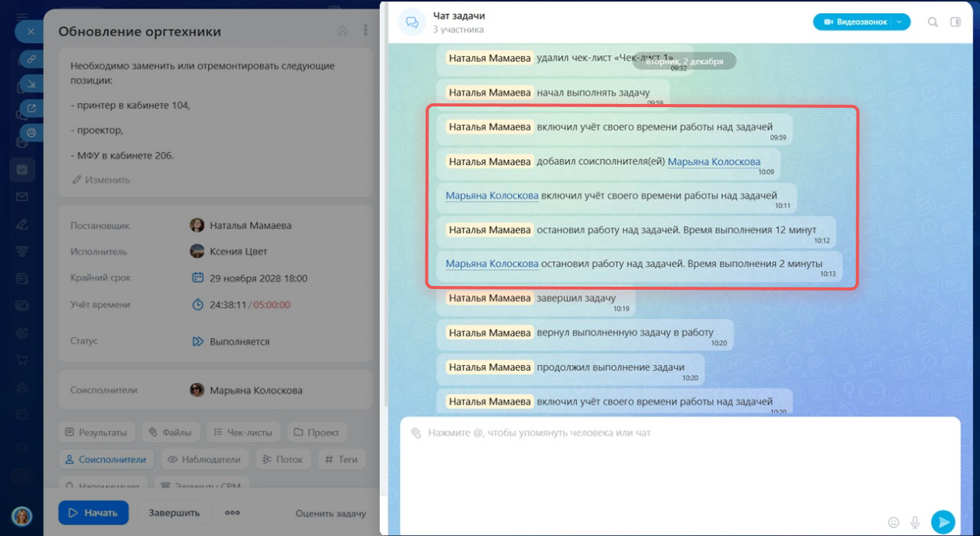Click the print icon on side strip
Viewport: 980px width, 536px height.
click(32, 133)
